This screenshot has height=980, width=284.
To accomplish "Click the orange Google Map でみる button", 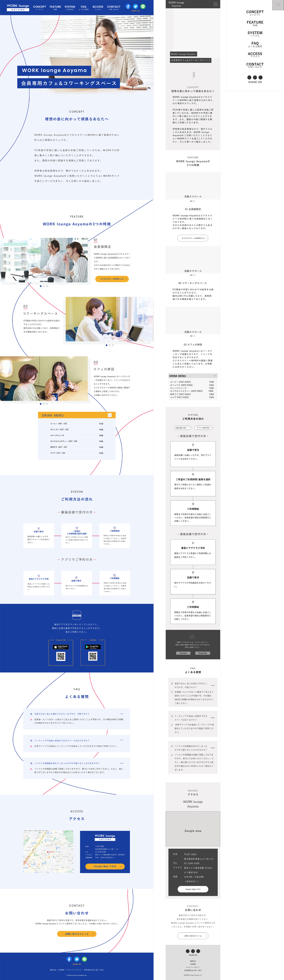I will (105, 866).
